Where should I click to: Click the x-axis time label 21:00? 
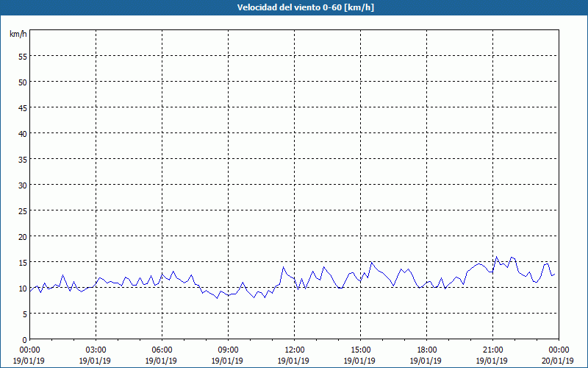click(x=492, y=350)
